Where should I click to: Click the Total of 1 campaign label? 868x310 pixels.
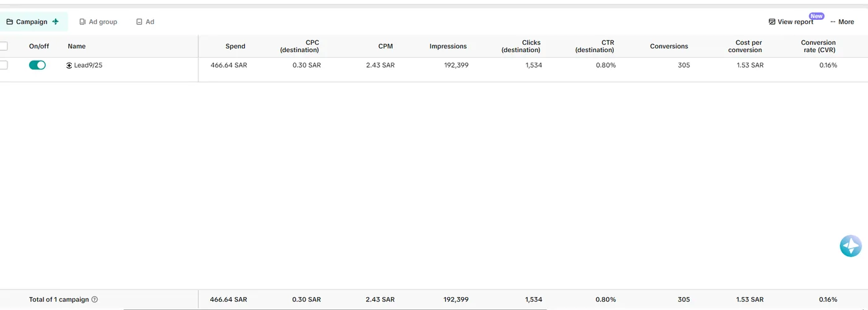pos(59,299)
